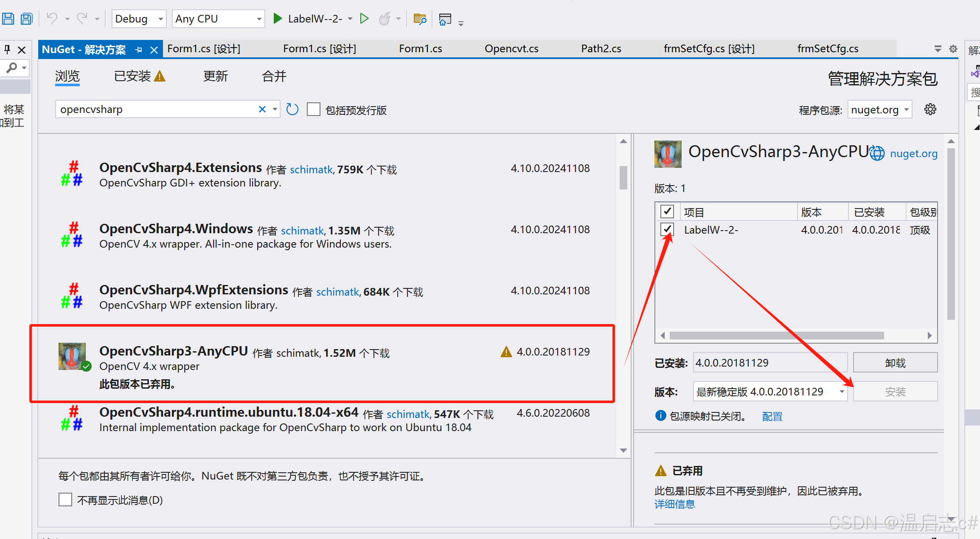Click the Save All icon
The image size is (980, 539).
coord(26,18)
